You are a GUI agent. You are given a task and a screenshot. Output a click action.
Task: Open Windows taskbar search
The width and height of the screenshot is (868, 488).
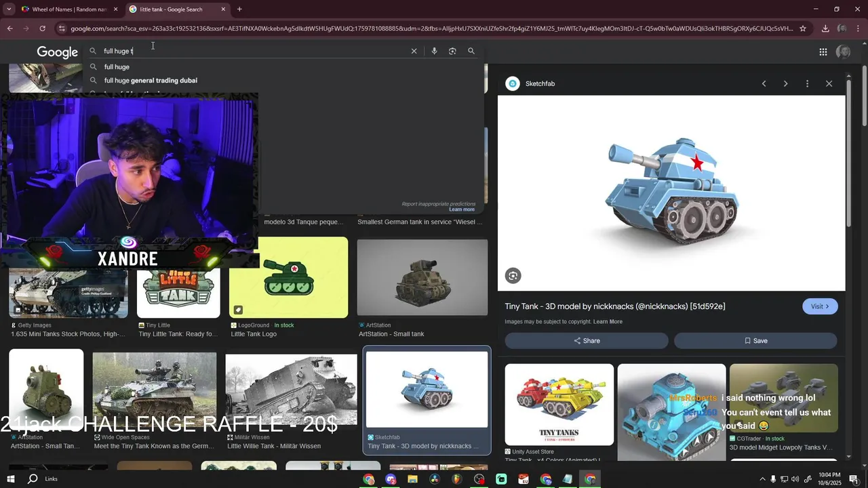click(33, 479)
